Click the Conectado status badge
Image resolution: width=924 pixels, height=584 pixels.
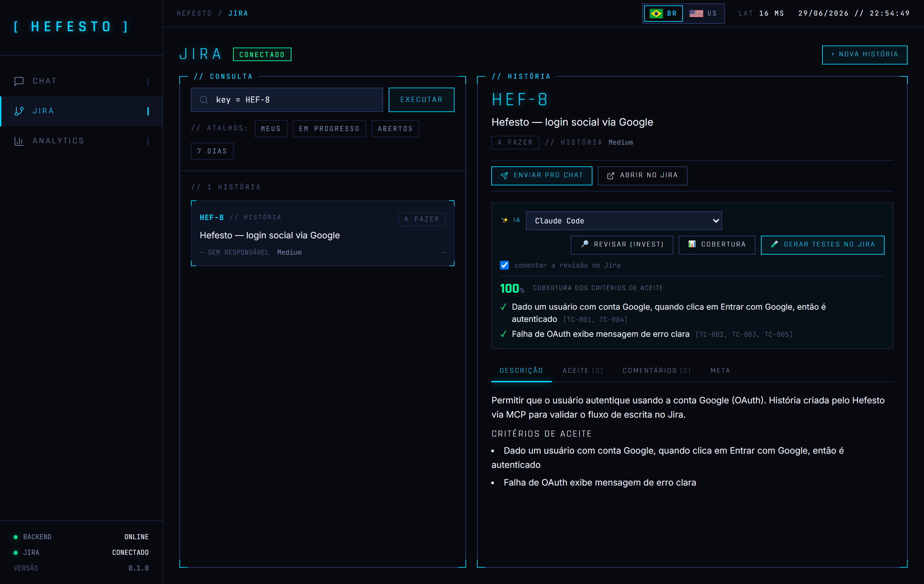(262, 54)
